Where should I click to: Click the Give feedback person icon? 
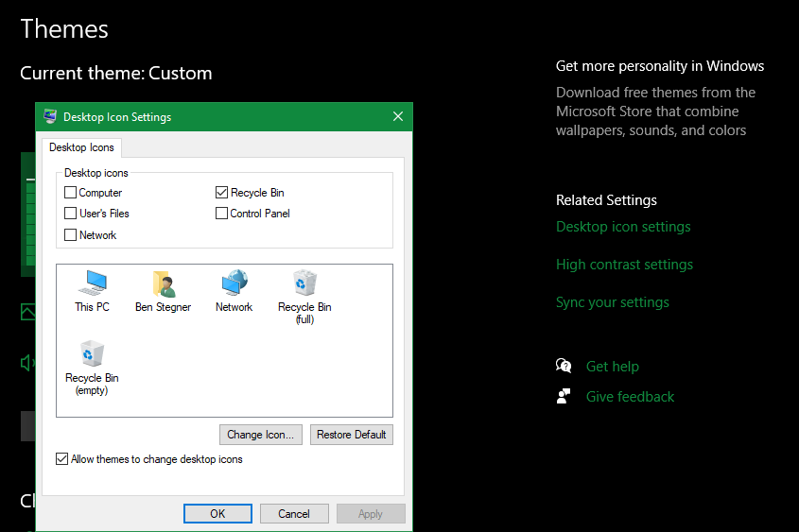pyautogui.click(x=565, y=397)
